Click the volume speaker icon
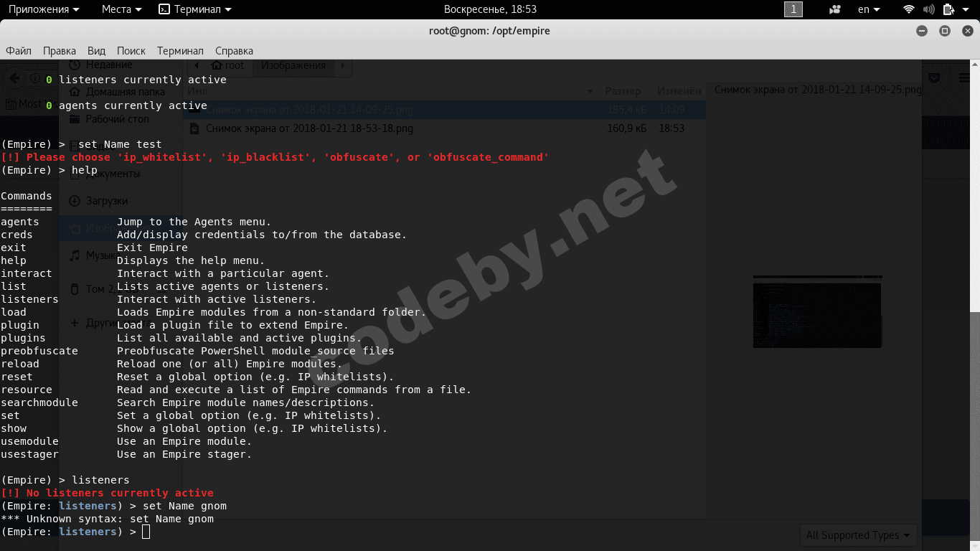 (x=928, y=9)
